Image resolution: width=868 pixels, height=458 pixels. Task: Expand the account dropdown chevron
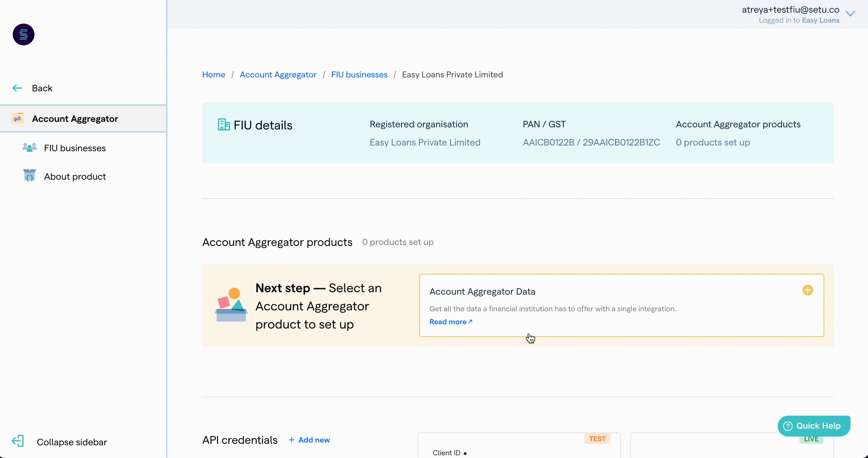click(850, 14)
